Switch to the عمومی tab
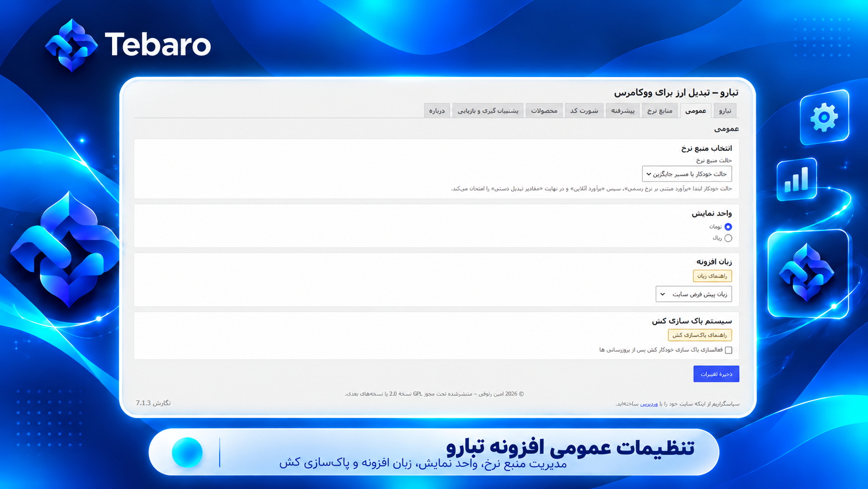Viewport: 868px width, 489px height. click(696, 111)
